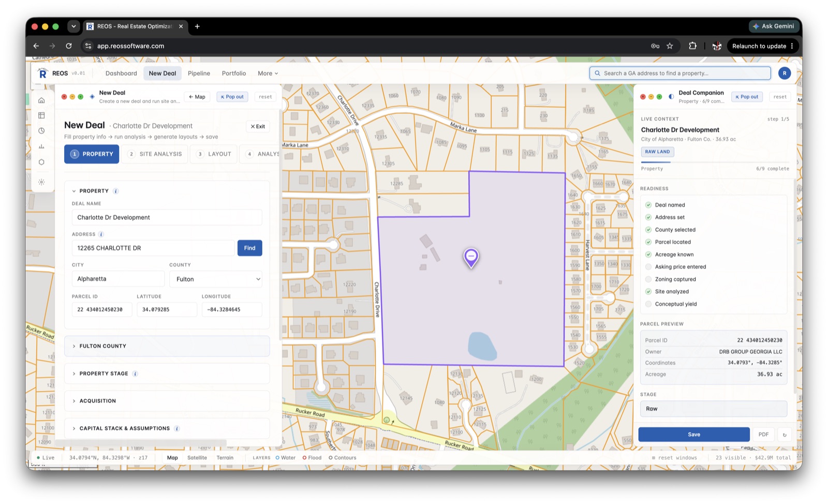Go back using the browser back arrow
The height and width of the screenshot is (504, 828).
(36, 46)
